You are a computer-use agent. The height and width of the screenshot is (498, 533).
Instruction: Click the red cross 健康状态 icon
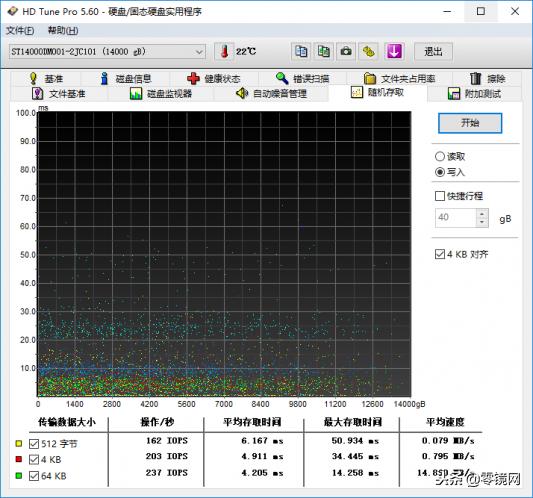[193, 79]
